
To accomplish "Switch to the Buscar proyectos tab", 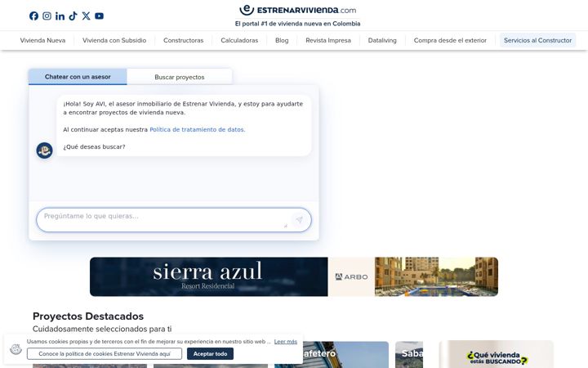I will (179, 77).
